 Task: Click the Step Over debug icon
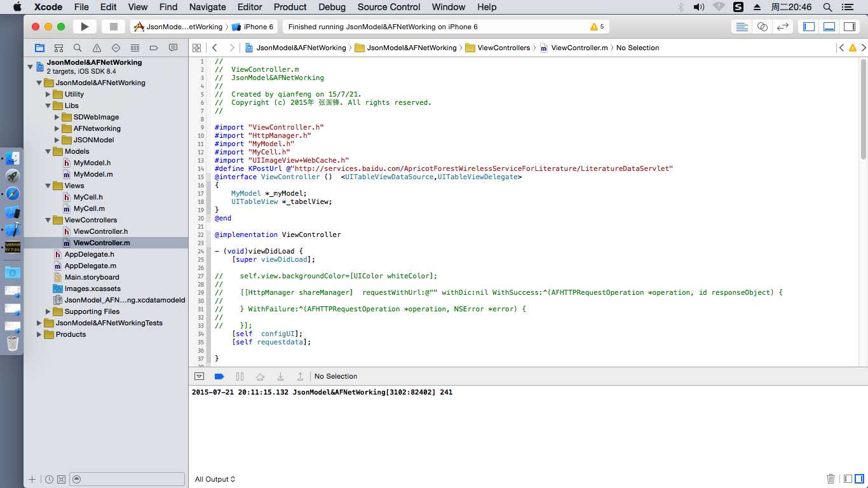click(x=260, y=376)
